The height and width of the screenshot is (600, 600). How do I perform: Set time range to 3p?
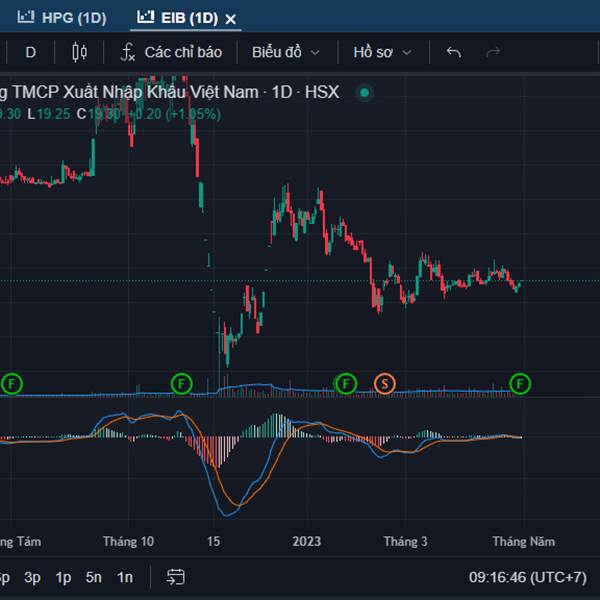(x=32, y=577)
